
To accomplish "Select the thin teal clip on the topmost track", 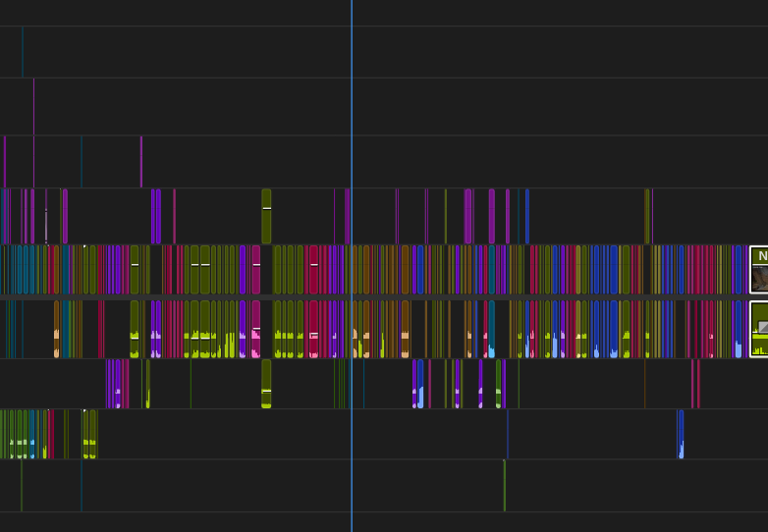I will pyautogui.click(x=23, y=52).
